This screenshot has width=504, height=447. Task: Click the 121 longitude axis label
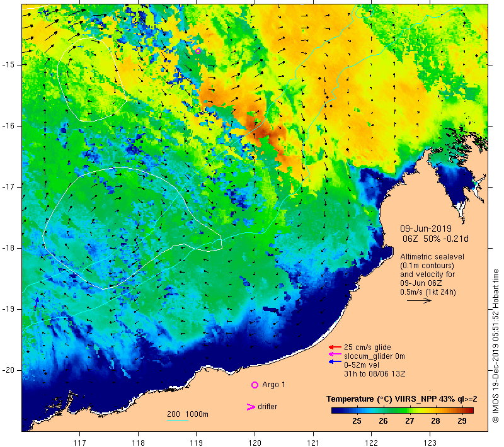pos(313,443)
